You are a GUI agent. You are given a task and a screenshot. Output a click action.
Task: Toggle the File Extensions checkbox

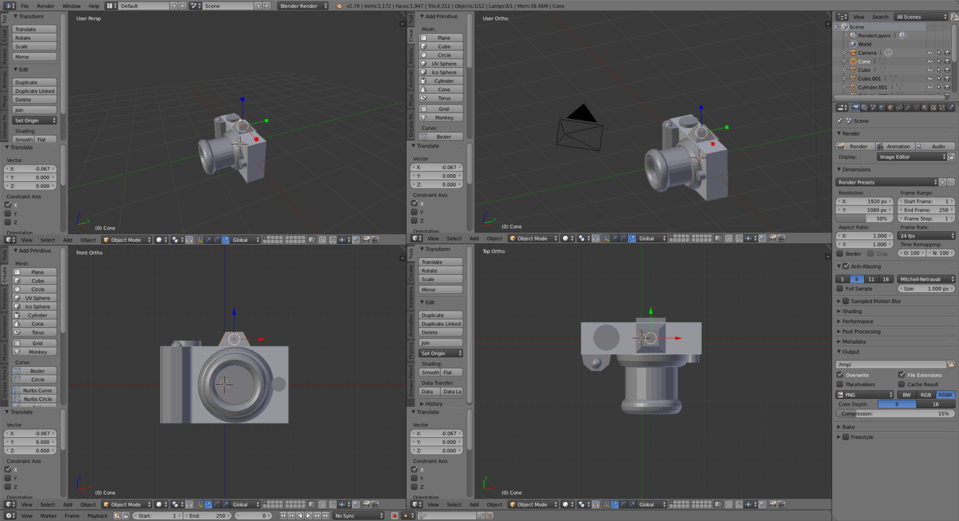[x=902, y=375]
